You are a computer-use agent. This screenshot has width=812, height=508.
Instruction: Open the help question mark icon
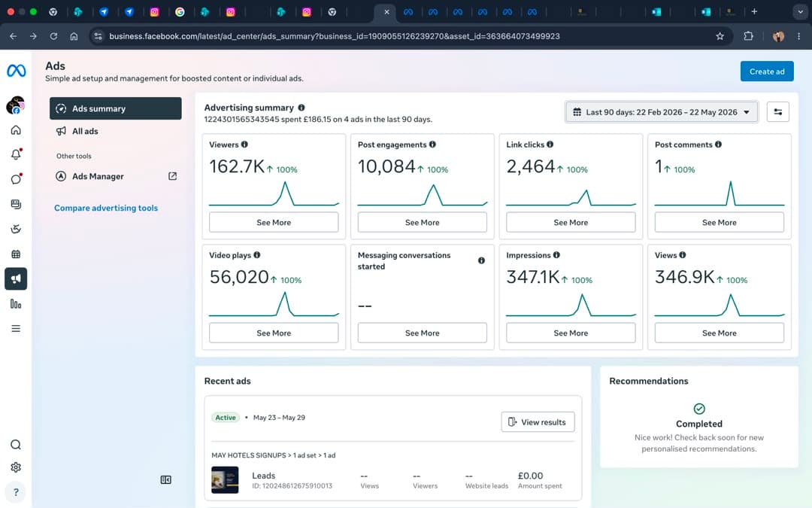coord(16,492)
